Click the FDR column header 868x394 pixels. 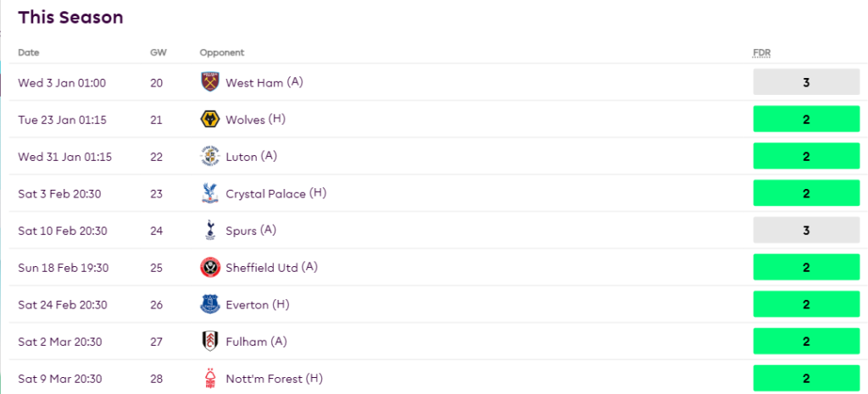(762, 53)
